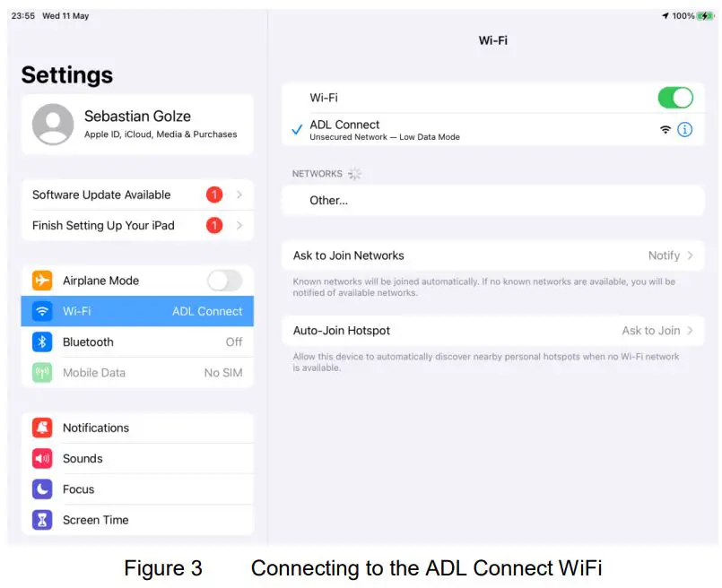The height and width of the screenshot is (588, 722).
Task: Tap the info icon next to ADL Connect
Action: coord(686,129)
